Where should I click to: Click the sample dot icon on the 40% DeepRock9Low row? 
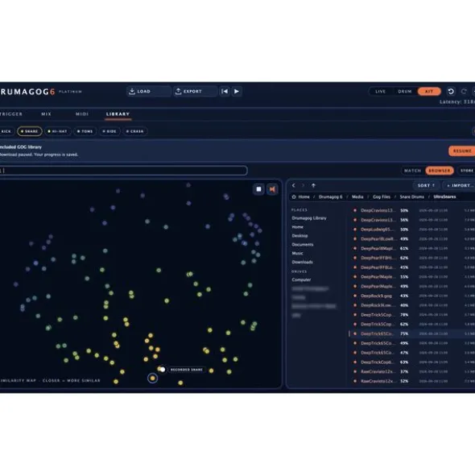[355, 305]
